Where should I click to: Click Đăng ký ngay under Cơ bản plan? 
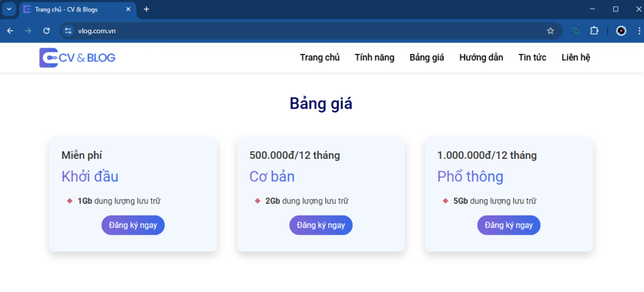(321, 225)
